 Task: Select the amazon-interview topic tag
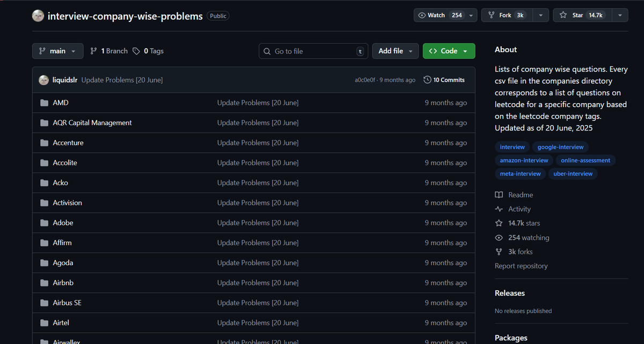pyautogui.click(x=524, y=160)
